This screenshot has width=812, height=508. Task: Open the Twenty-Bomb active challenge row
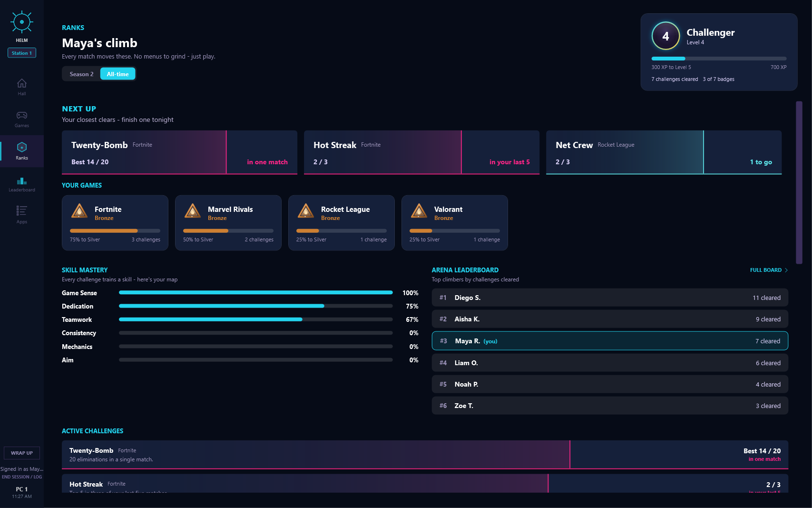click(425, 455)
